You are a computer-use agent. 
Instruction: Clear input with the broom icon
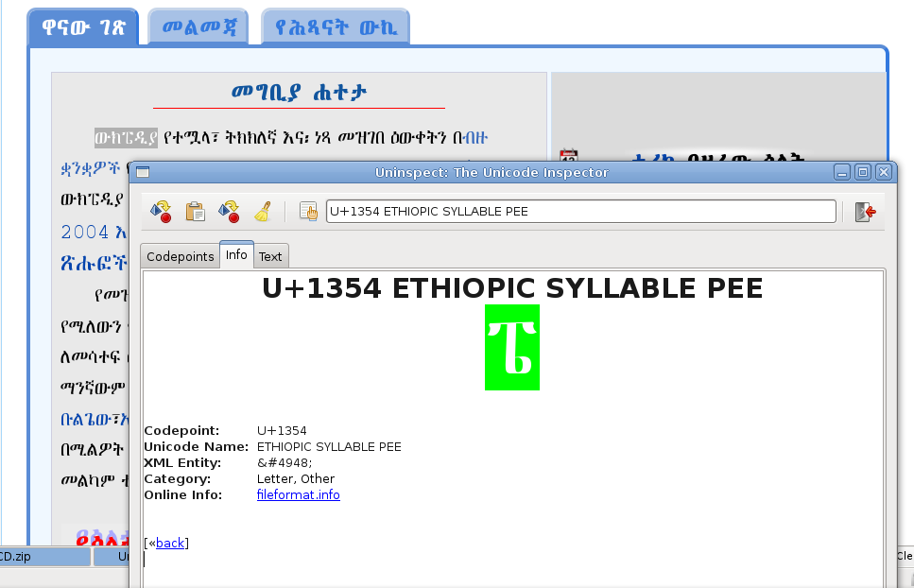[263, 212]
